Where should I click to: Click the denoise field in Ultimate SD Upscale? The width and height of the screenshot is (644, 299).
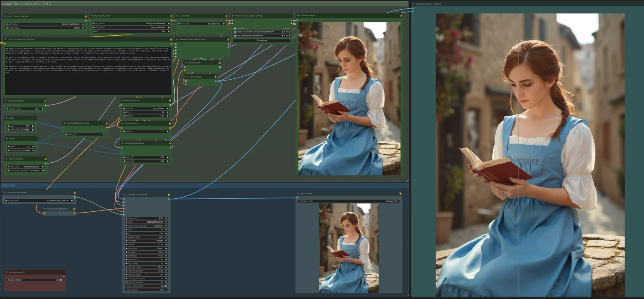(x=146, y=244)
